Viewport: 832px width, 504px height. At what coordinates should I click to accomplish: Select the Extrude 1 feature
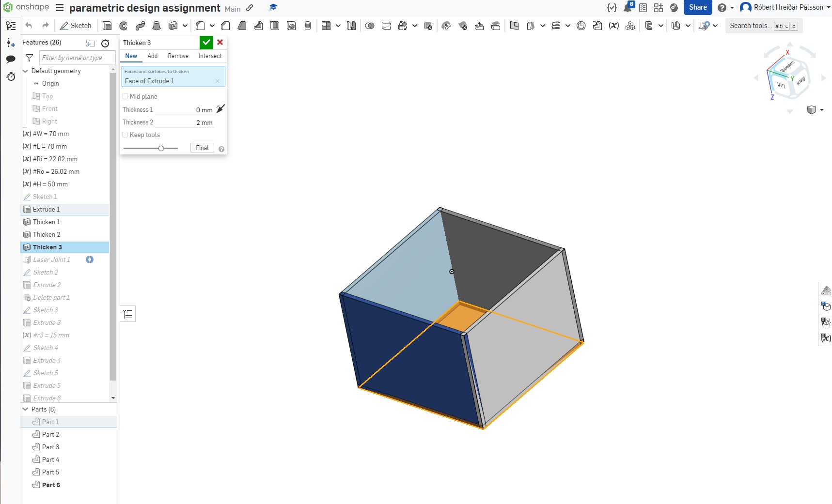(65, 209)
